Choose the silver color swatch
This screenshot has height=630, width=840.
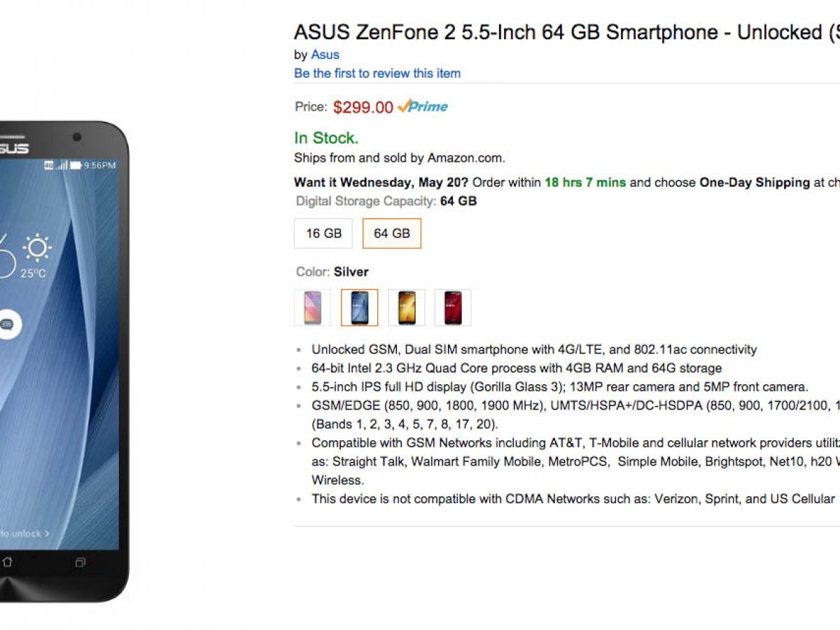359,307
